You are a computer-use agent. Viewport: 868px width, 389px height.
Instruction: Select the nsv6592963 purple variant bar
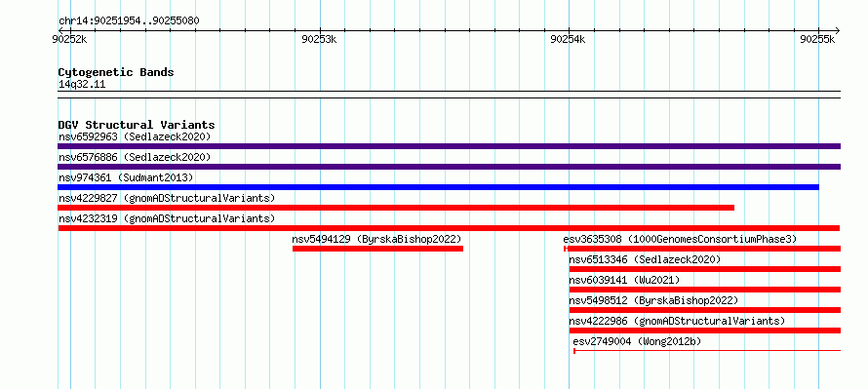pyautogui.click(x=449, y=146)
